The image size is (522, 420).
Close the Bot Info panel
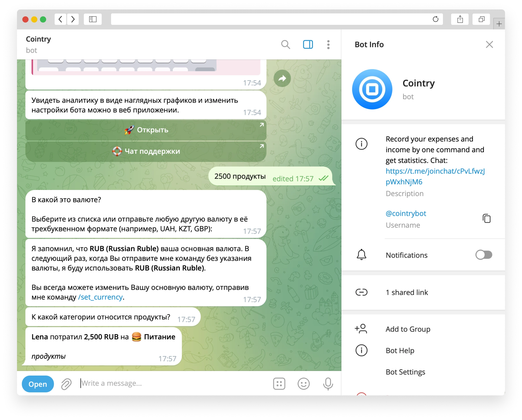click(489, 45)
